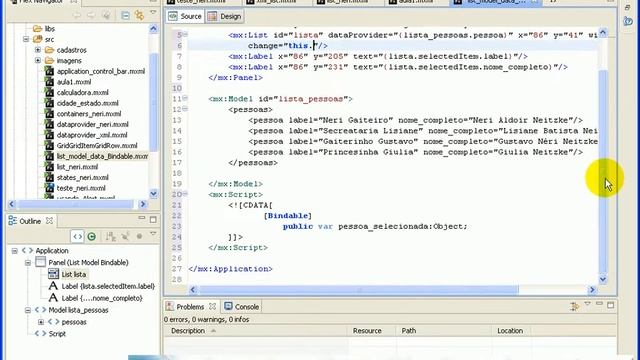Collapse Model lista_pessoas node
The image size is (640, 360).
28,310
